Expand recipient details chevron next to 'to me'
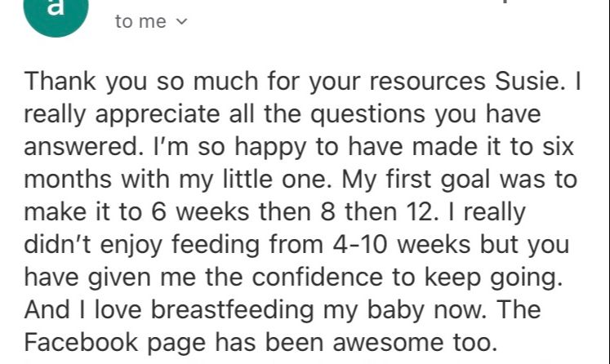Screen dimensions: 610x364 [181, 22]
